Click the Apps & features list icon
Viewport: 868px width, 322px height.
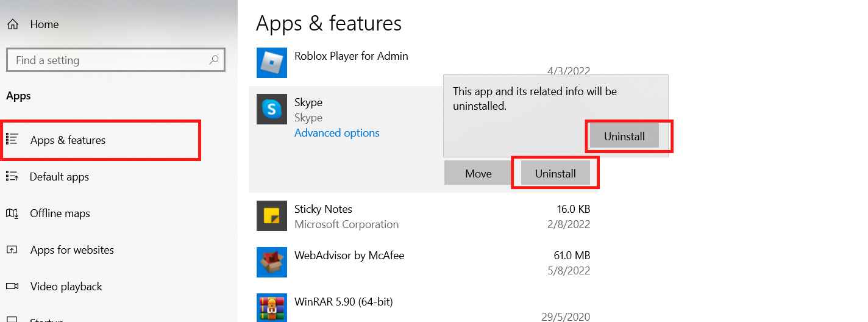pos(12,139)
